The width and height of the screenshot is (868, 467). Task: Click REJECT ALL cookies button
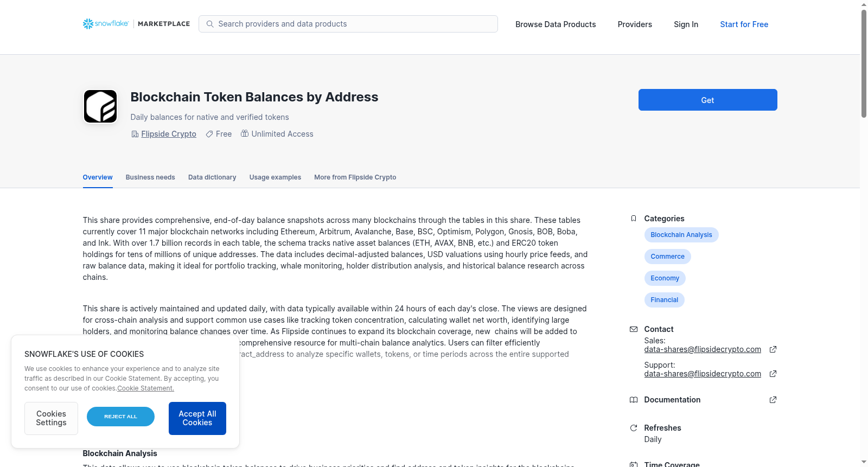120,417
